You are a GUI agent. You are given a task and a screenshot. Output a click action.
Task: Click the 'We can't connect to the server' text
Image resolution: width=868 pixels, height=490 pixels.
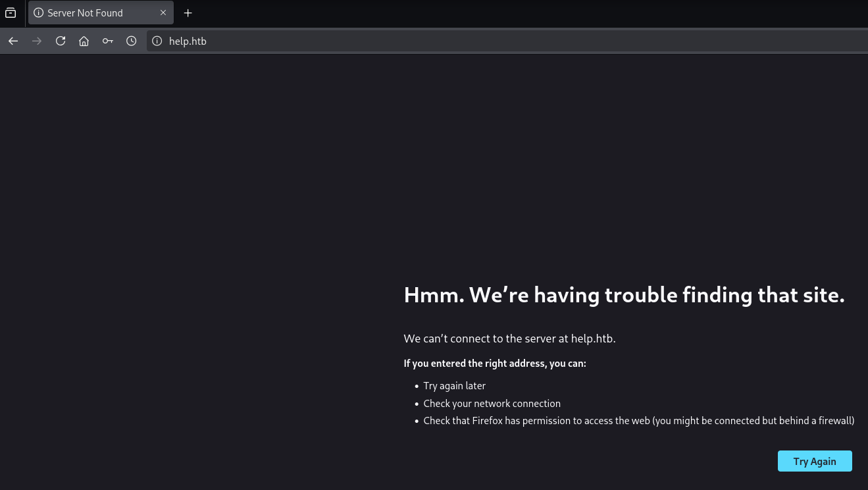(x=509, y=339)
